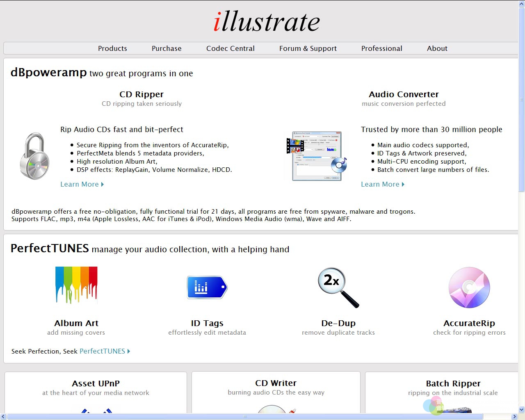The image size is (525, 420).
Task: Click 'Trusted by more than 30 million people'
Action: [431, 130]
